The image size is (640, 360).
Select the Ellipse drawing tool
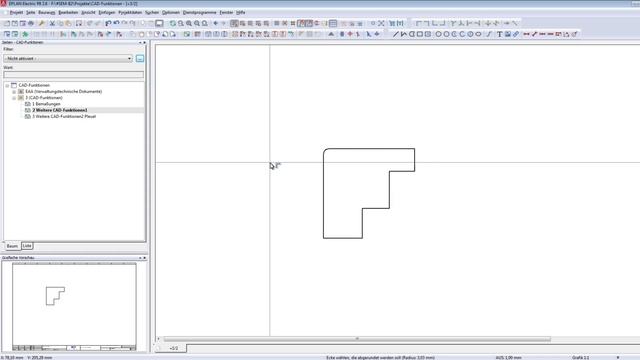pos(478,34)
